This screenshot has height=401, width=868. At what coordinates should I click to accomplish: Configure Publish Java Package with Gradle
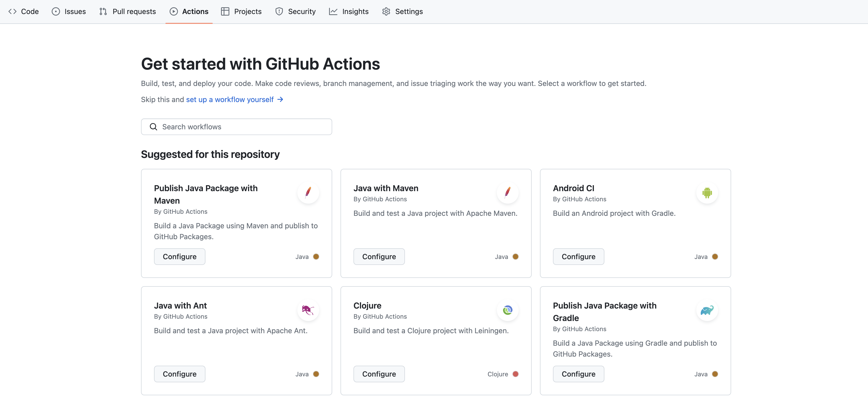579,374
